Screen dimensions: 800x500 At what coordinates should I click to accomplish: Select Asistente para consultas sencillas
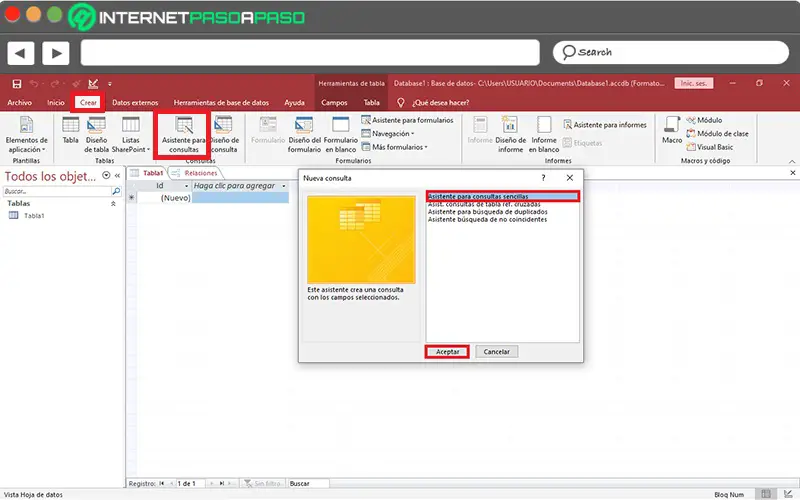click(502, 196)
